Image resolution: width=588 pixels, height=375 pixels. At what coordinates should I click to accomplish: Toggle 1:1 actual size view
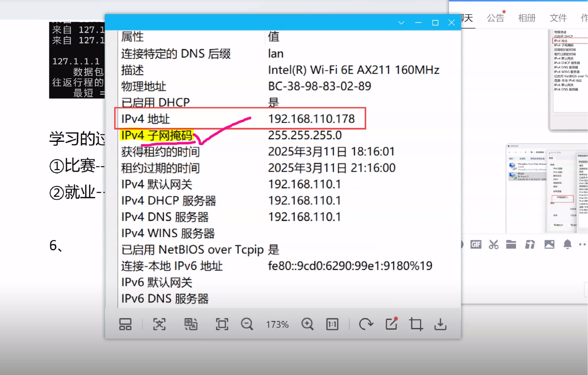click(x=332, y=324)
